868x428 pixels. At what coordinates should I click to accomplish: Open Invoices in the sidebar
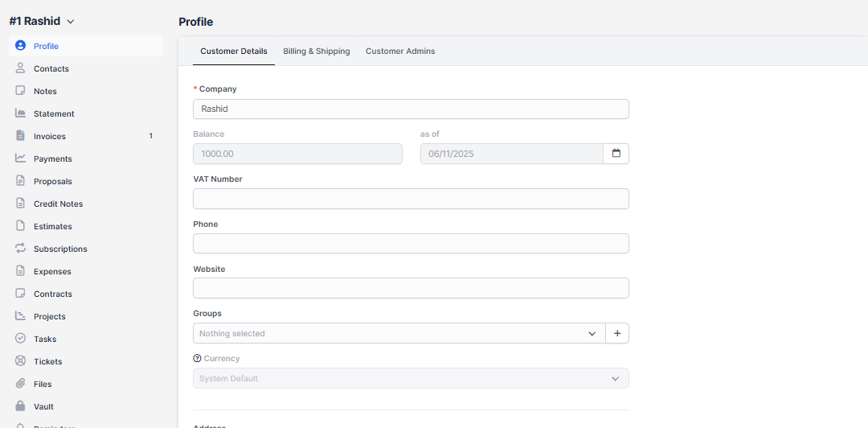coord(50,136)
